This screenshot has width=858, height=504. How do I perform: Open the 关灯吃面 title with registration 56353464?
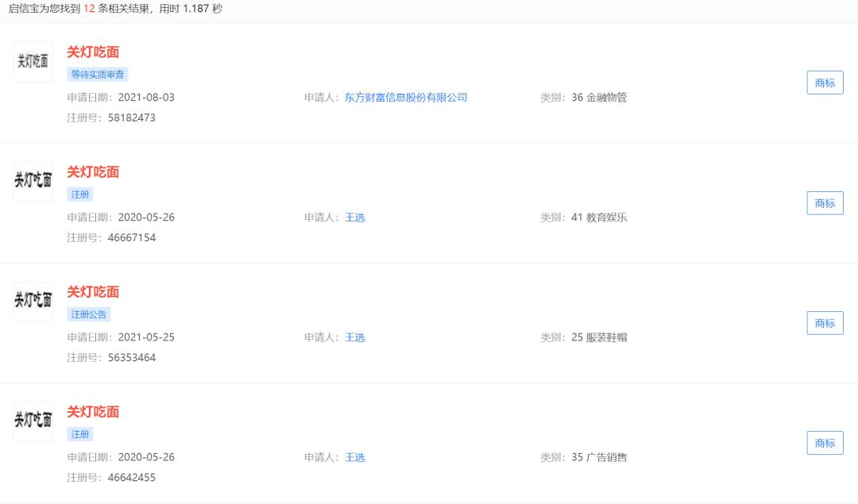tap(93, 292)
